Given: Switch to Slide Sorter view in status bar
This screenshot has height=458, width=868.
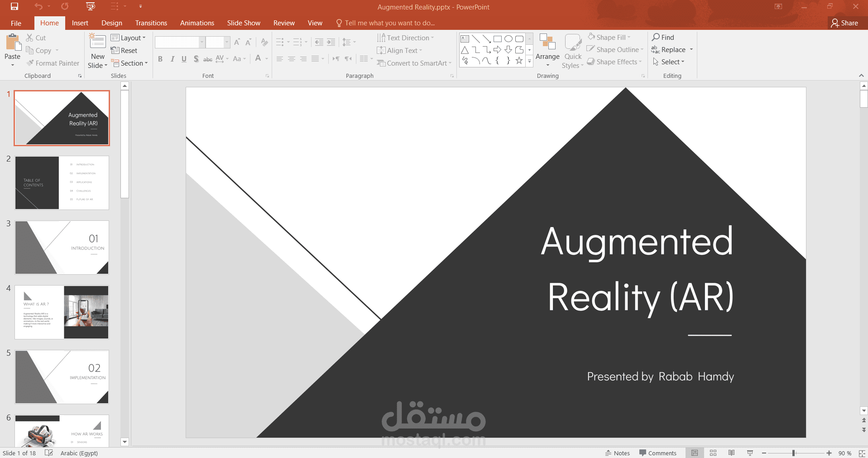Looking at the screenshot, I should tap(713, 453).
